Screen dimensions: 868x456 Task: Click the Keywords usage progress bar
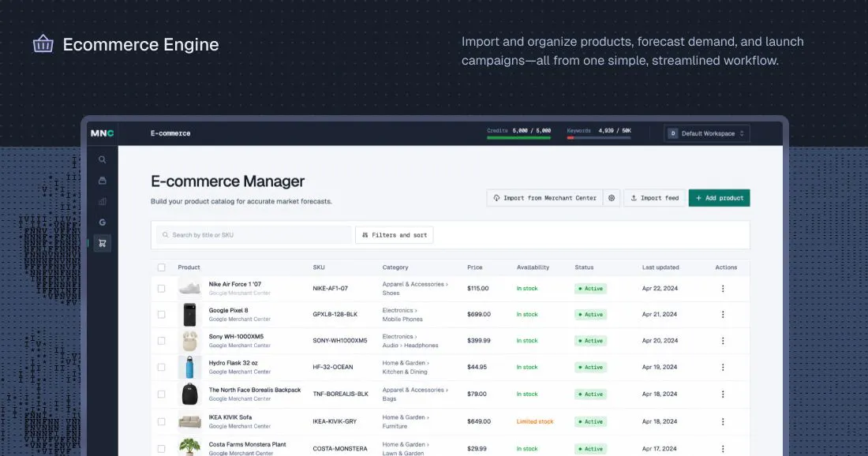pyautogui.click(x=599, y=138)
